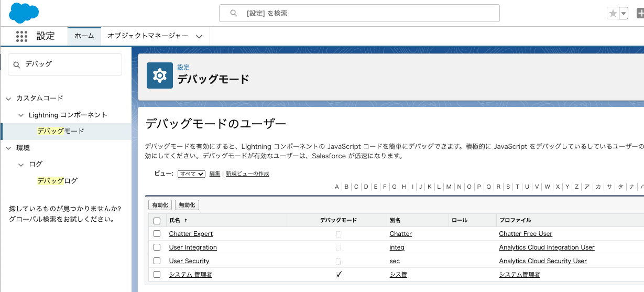Toggle the select-all header checkbox
The image size is (644, 292).
click(x=157, y=221)
